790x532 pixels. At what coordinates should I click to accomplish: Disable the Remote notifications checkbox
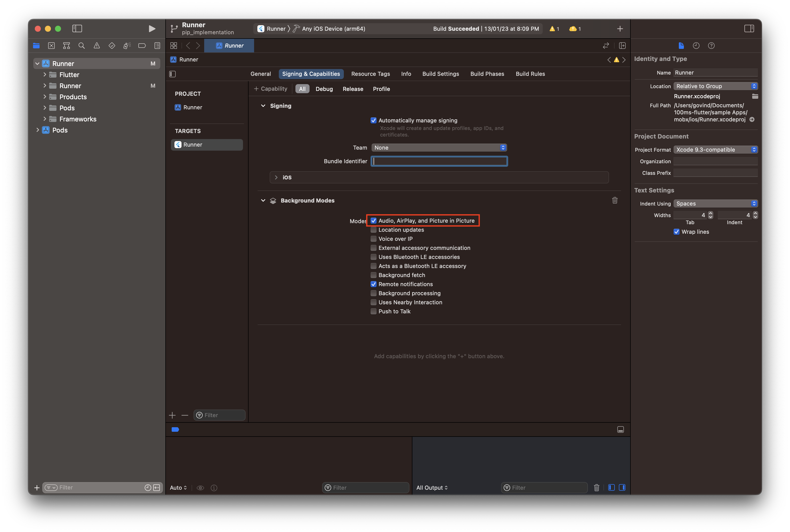pyautogui.click(x=373, y=284)
